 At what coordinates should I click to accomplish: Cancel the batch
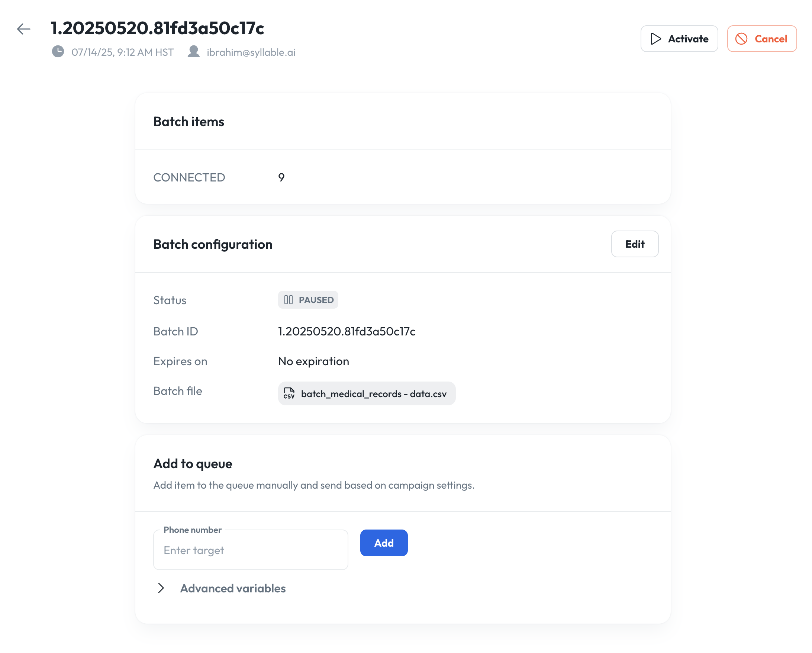point(761,39)
